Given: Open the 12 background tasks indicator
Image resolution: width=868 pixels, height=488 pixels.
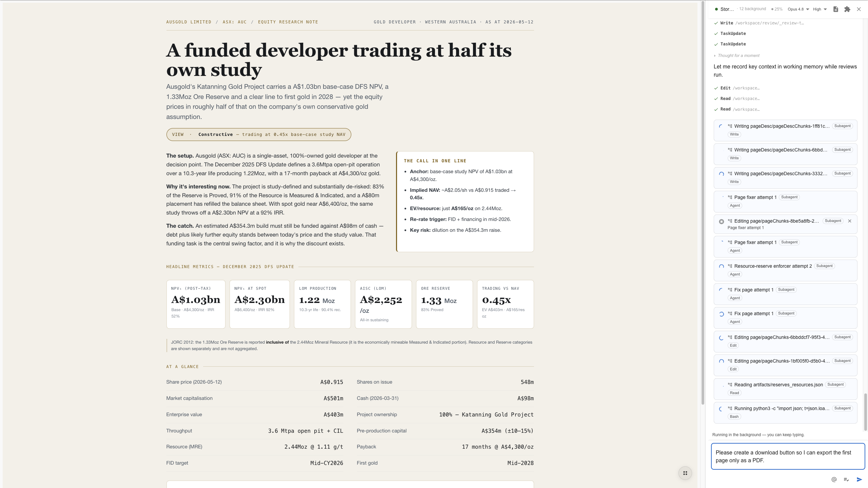Looking at the screenshot, I should point(752,9).
